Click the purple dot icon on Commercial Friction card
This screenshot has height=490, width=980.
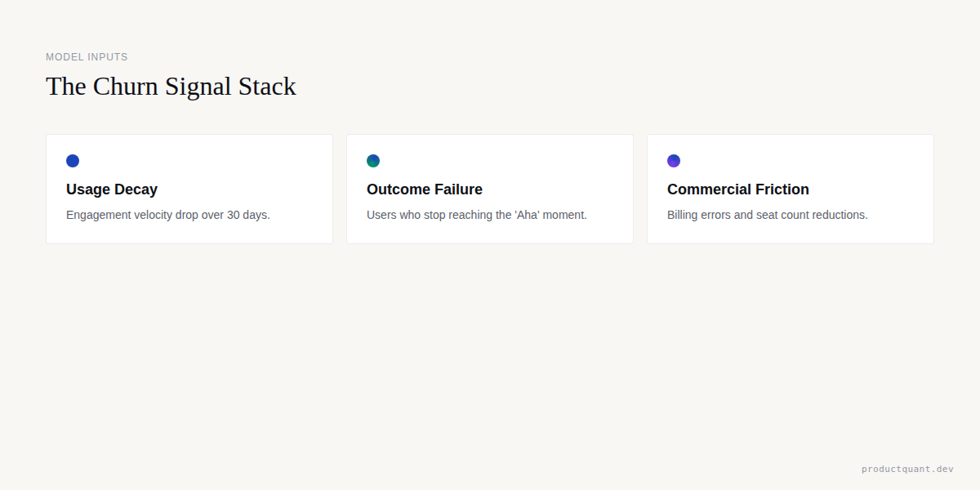[673, 160]
